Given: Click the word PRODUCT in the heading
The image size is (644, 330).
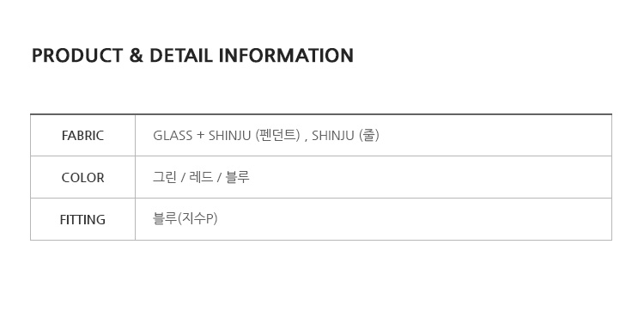Looking at the screenshot, I should (77, 56).
